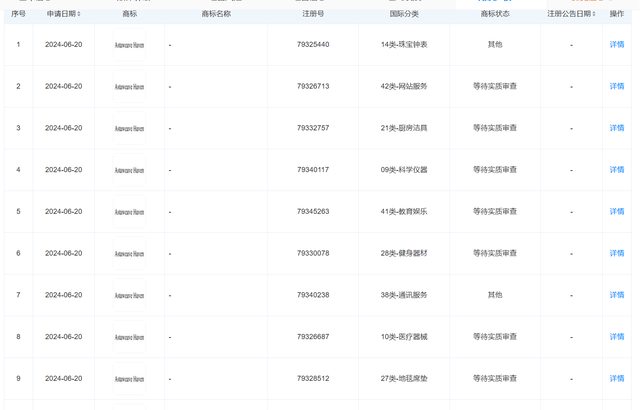Open 详情 for the 27类-地毯席垫 row

[617, 378]
